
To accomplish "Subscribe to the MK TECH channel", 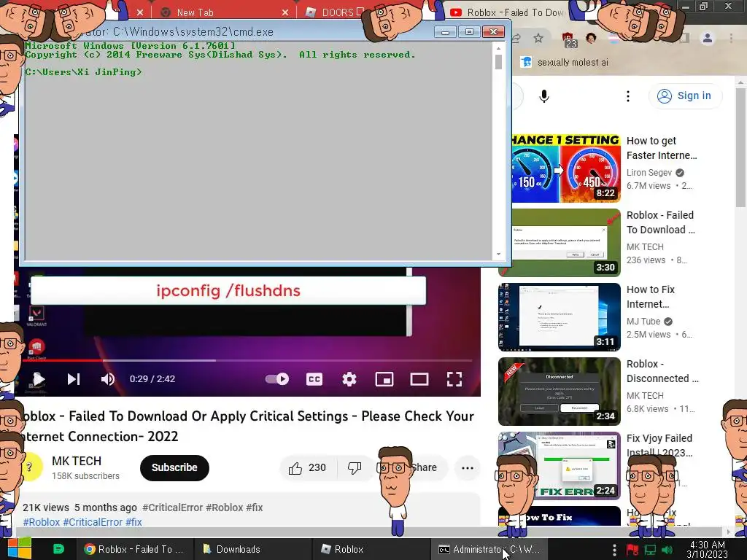I will pyautogui.click(x=174, y=467).
